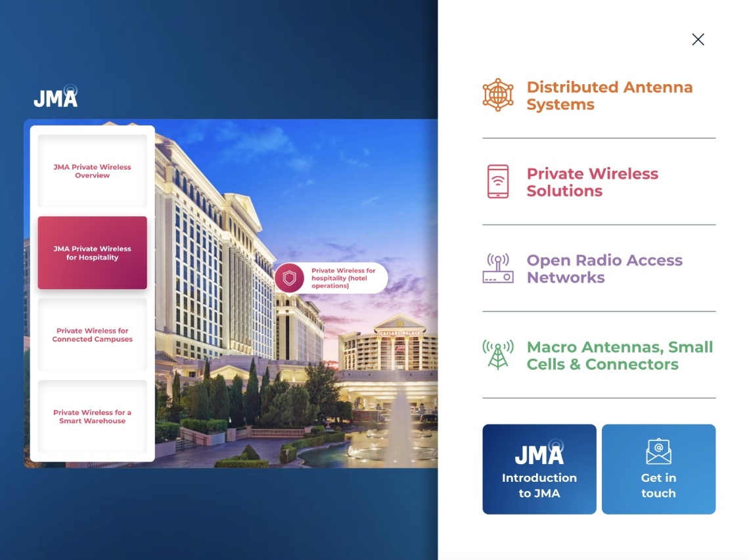The image size is (749, 560).
Task: Choose Macro Antennas, Small Cells & Connectors
Action: (x=619, y=356)
